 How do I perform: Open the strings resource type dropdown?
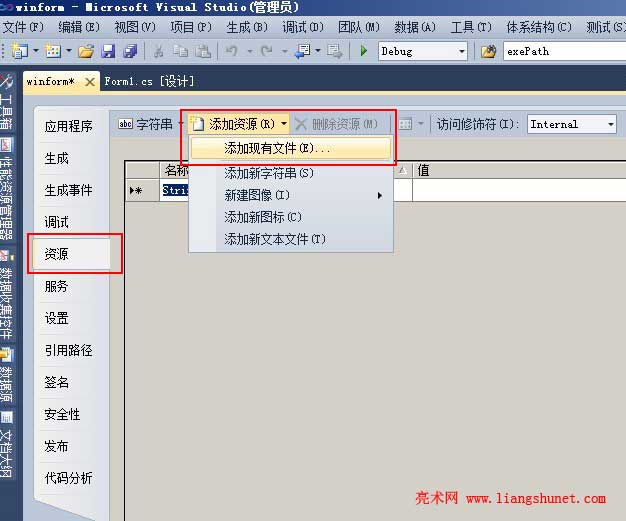pyautogui.click(x=149, y=124)
